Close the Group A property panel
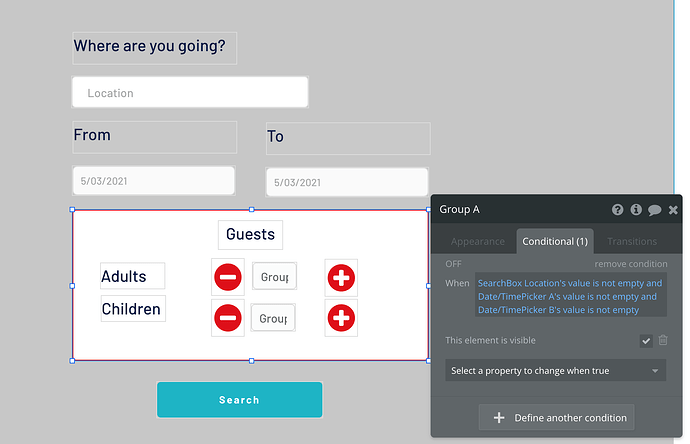This screenshot has width=690, height=444. (x=673, y=210)
